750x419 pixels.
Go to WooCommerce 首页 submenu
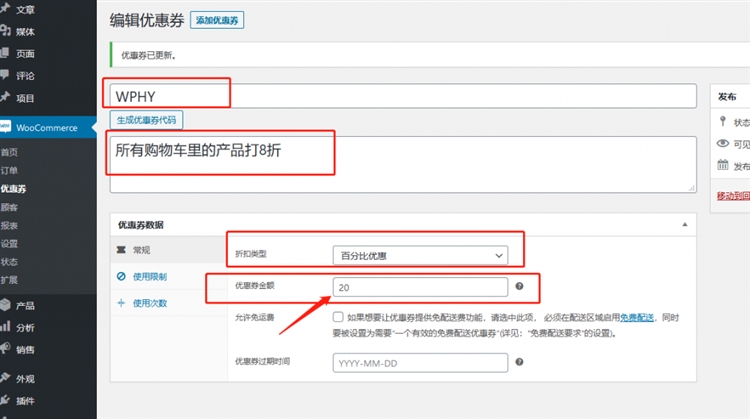pos(9,152)
